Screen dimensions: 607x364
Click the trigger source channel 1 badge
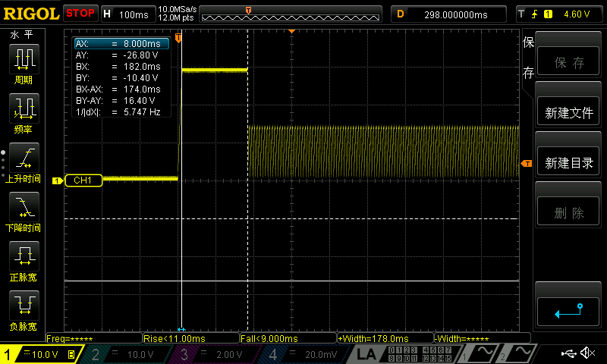(548, 14)
